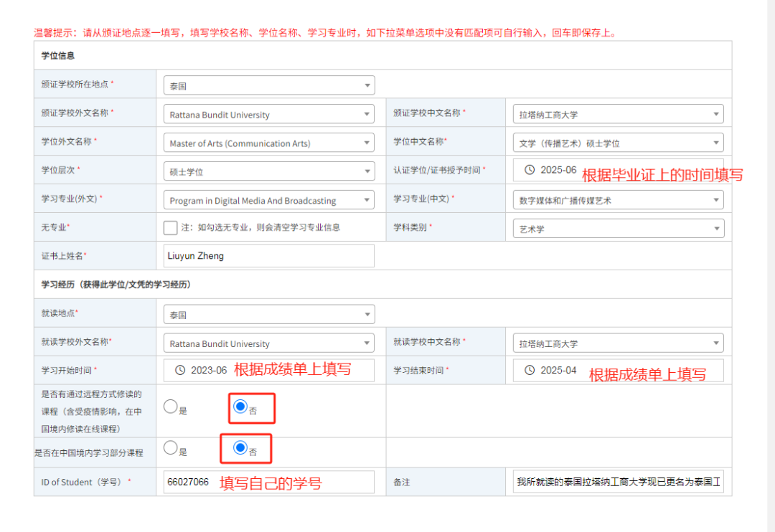
Task: Choose 否 for studying partly in China
Action: (x=240, y=448)
